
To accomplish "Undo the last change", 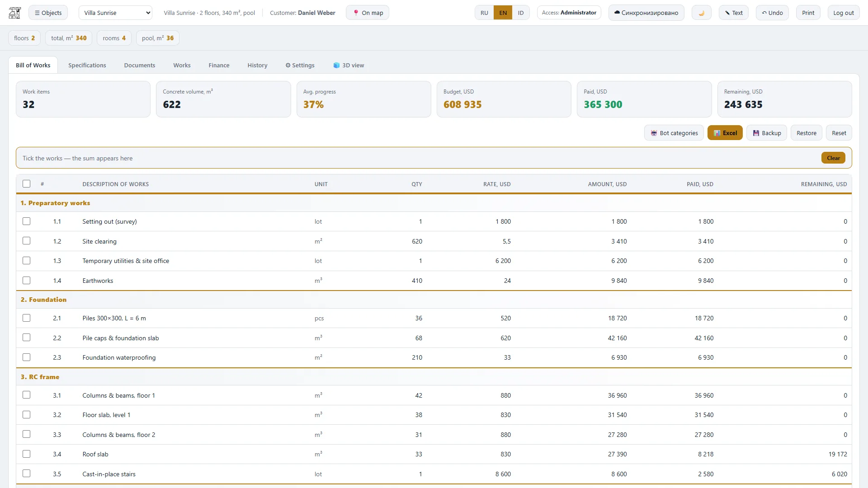I will coord(772,13).
